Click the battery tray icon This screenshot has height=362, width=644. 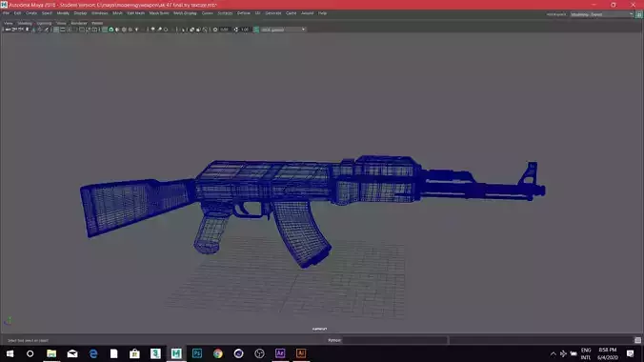tap(574, 353)
